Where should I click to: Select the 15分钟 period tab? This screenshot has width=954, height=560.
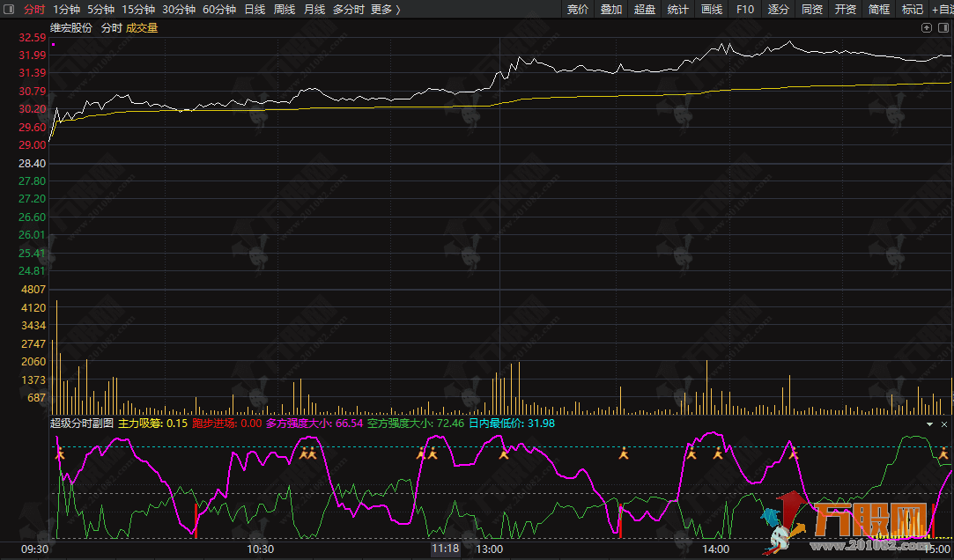[x=138, y=10]
